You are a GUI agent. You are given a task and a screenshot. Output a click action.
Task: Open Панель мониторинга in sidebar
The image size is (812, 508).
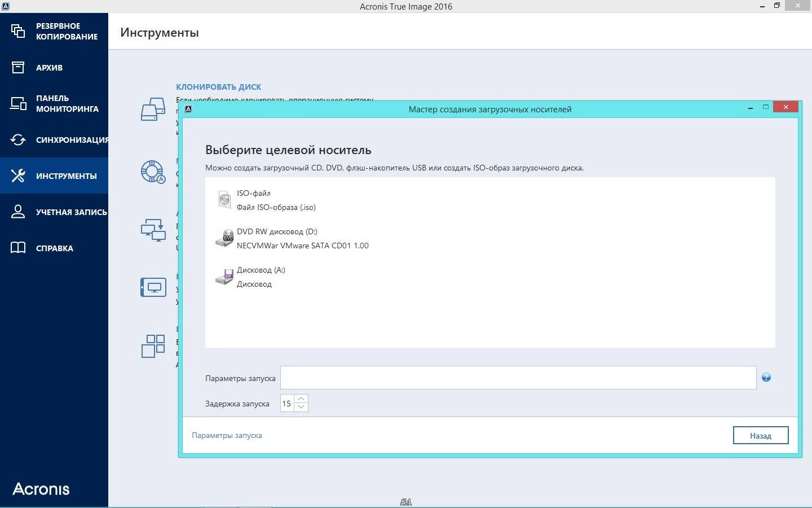[x=54, y=103]
